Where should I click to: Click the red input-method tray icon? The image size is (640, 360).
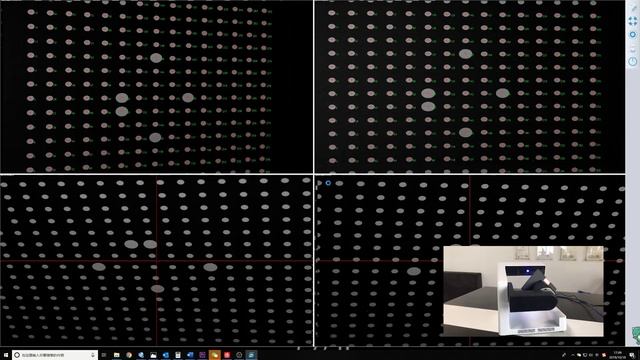(x=604, y=355)
